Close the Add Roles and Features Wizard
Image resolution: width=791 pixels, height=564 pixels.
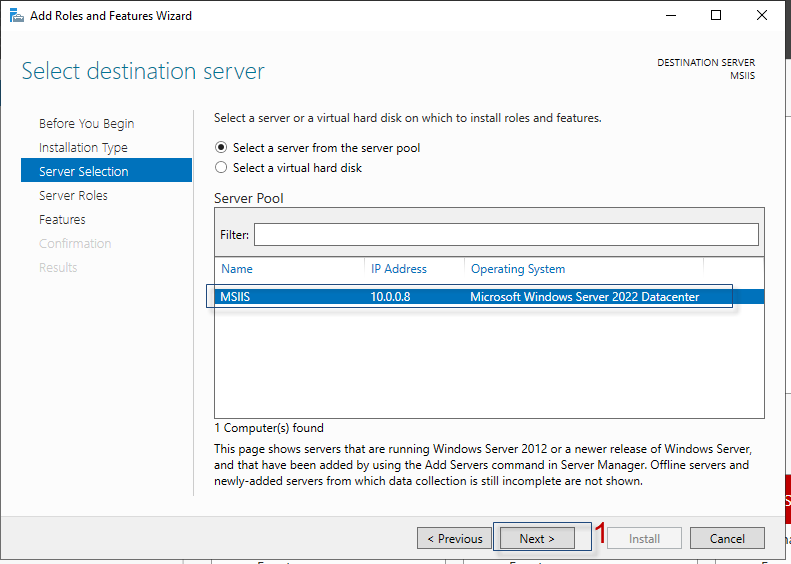[x=762, y=16]
